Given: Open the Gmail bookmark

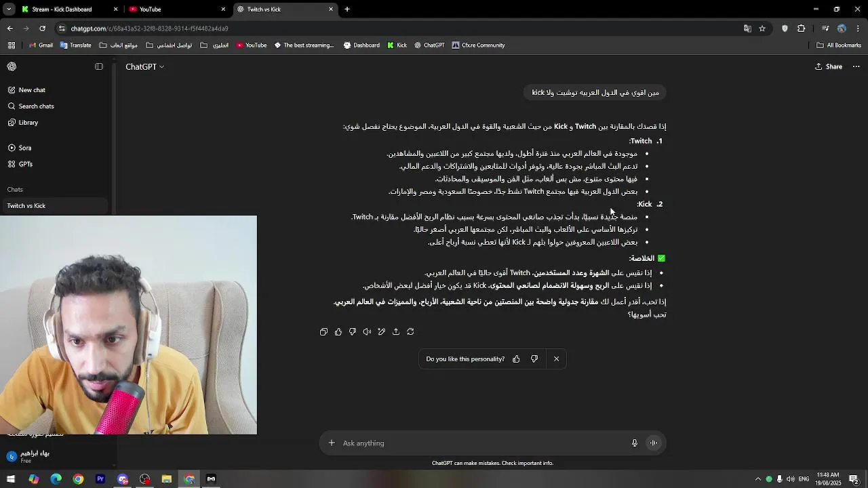Looking at the screenshot, I should [x=41, y=45].
